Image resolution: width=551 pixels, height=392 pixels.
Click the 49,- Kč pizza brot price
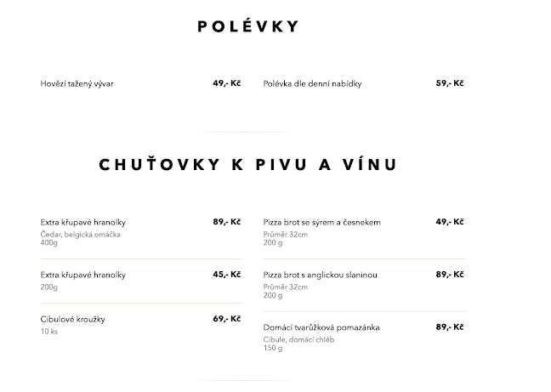click(450, 222)
